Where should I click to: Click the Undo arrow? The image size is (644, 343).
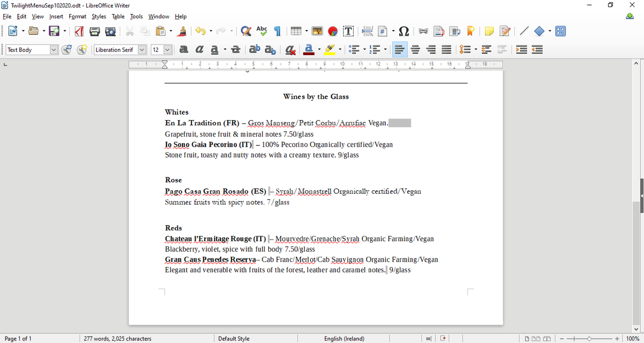[x=201, y=32]
